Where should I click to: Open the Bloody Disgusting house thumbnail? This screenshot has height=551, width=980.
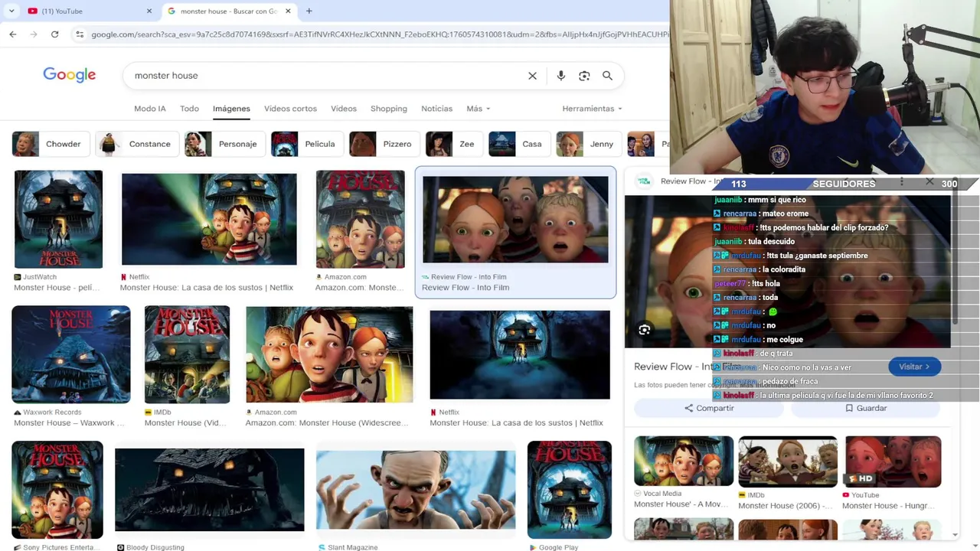coord(209,490)
